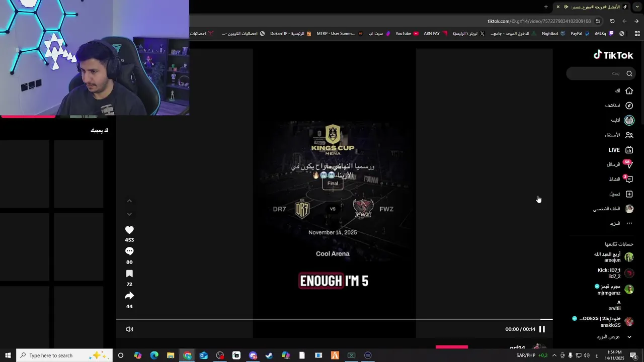Screen dimensions: 644x362
Task: Open the clock showing 1:54 PM
Action: [614, 355]
